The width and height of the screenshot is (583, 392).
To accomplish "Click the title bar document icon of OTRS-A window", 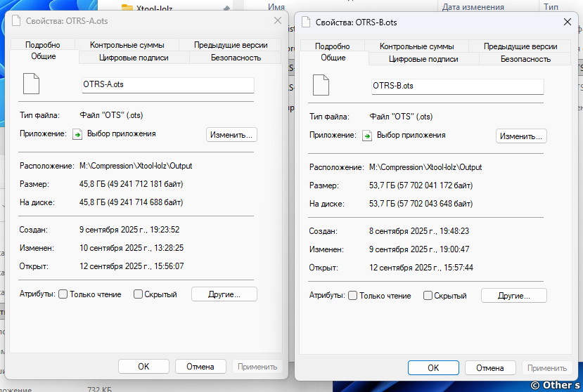I will (15, 21).
